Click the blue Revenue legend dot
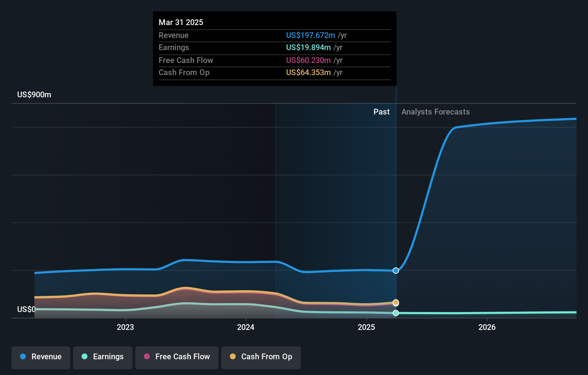Screen dimensions: 588x375 pos(23,356)
